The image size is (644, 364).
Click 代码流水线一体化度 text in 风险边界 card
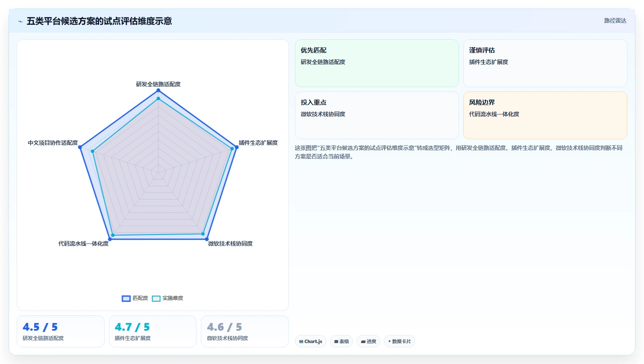[494, 114]
